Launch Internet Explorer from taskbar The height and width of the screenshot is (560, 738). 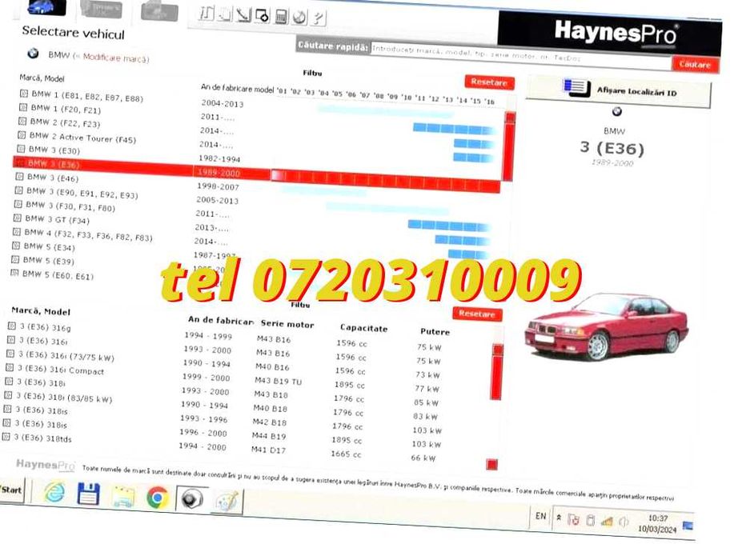click(55, 493)
